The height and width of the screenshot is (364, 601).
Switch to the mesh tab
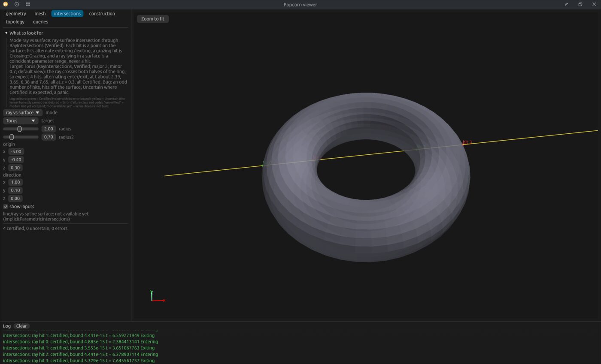pos(40,14)
